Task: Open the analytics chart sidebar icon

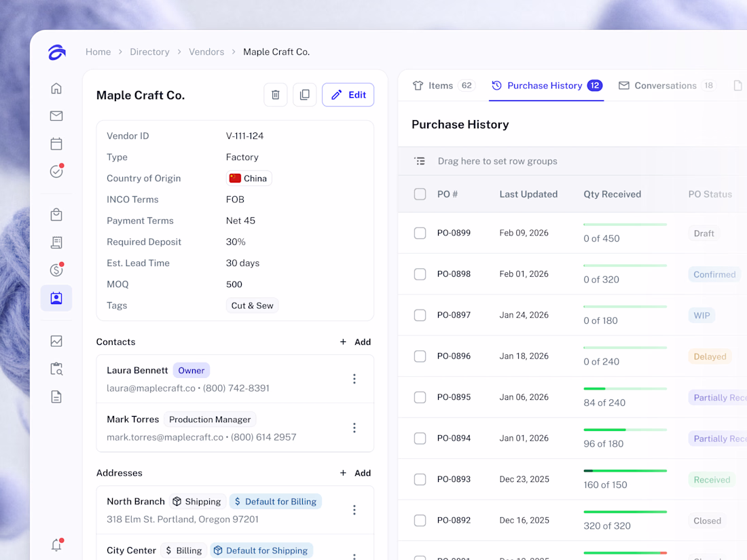Action: pyautogui.click(x=56, y=341)
